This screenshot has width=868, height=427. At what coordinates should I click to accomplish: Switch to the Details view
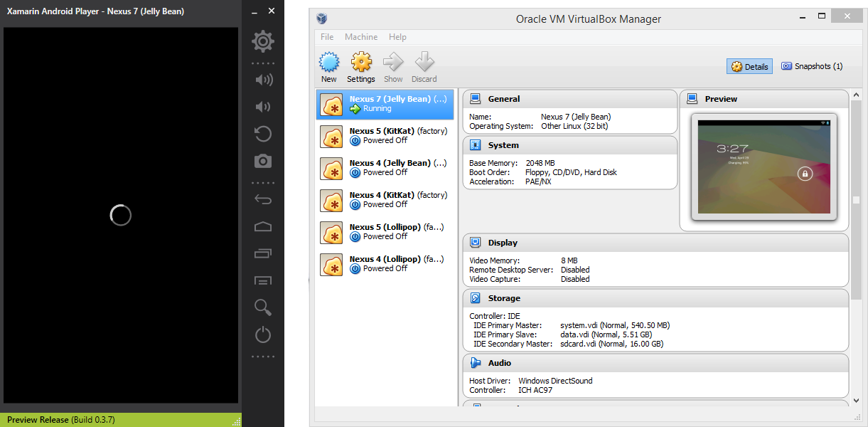(x=750, y=66)
